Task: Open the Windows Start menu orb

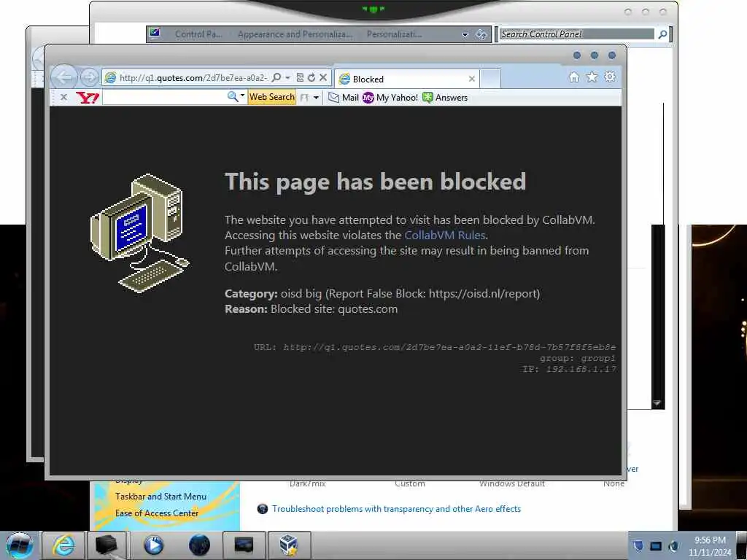Action: [x=19, y=545]
